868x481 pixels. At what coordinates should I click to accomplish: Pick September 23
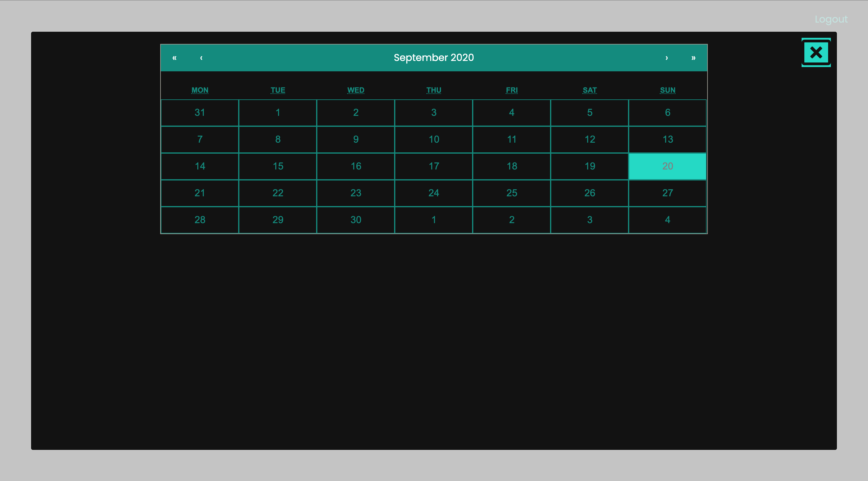tap(356, 193)
